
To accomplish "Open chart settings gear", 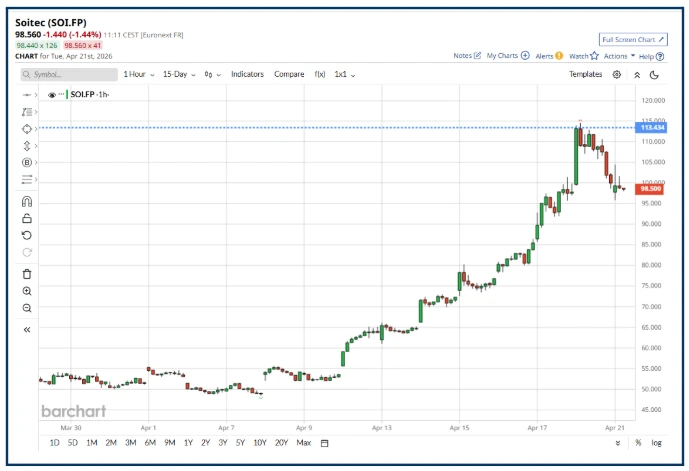I will click(x=617, y=75).
